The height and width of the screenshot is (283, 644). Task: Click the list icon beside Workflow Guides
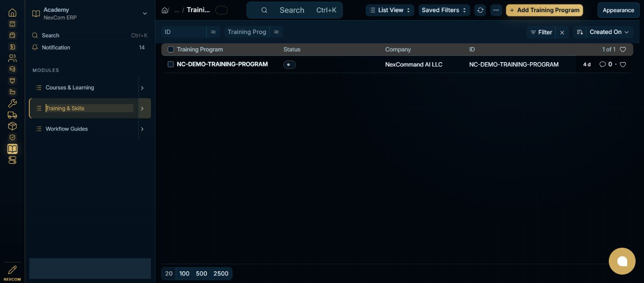click(39, 129)
